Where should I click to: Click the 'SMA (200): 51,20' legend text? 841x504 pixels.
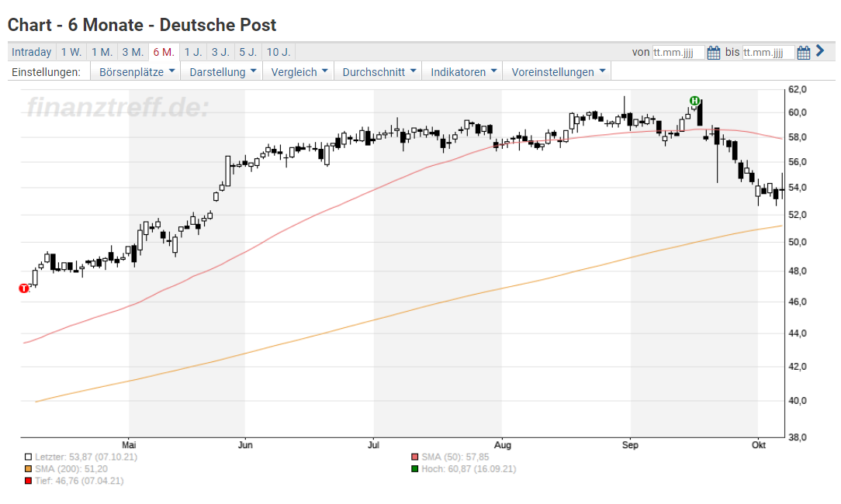coord(71,469)
